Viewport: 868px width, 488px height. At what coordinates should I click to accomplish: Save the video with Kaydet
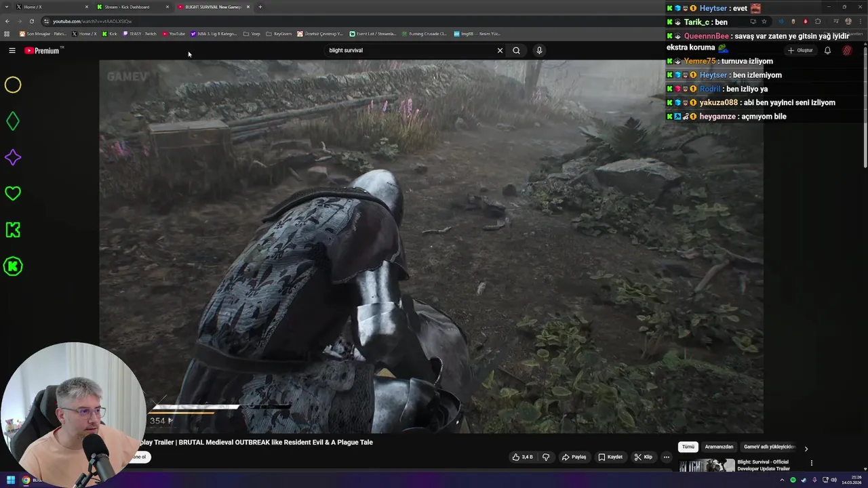(610, 457)
